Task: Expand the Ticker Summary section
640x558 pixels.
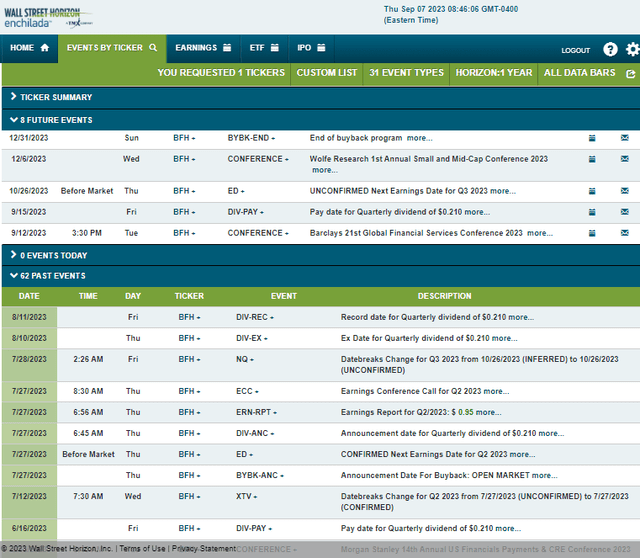Action: click(321, 97)
